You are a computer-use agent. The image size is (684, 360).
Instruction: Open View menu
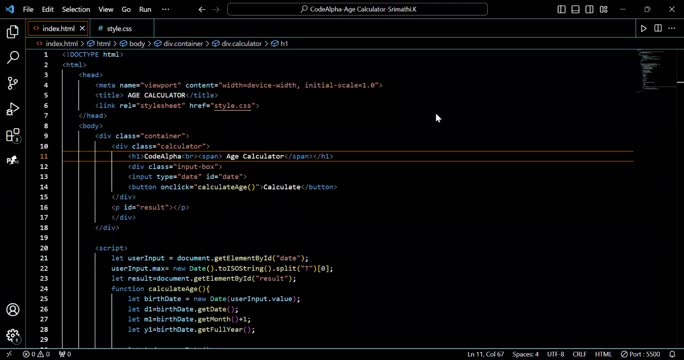[x=106, y=9]
